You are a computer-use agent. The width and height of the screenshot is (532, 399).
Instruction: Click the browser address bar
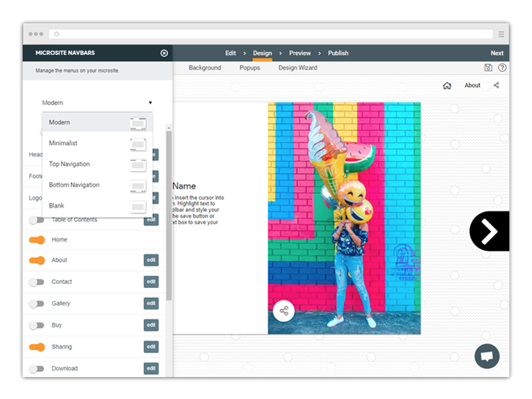271,34
